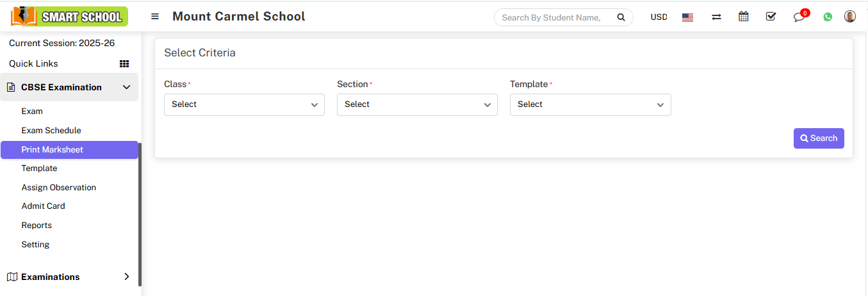Open the task checklist icon

point(771,17)
